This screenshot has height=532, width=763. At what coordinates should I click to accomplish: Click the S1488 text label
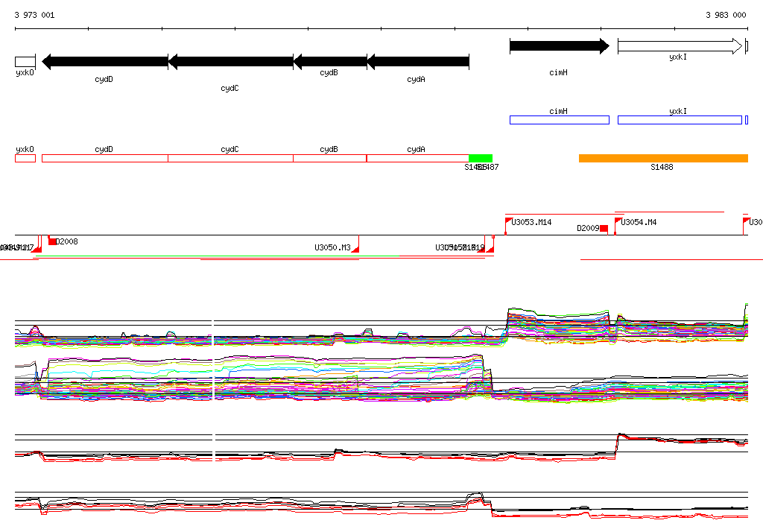[x=662, y=168]
